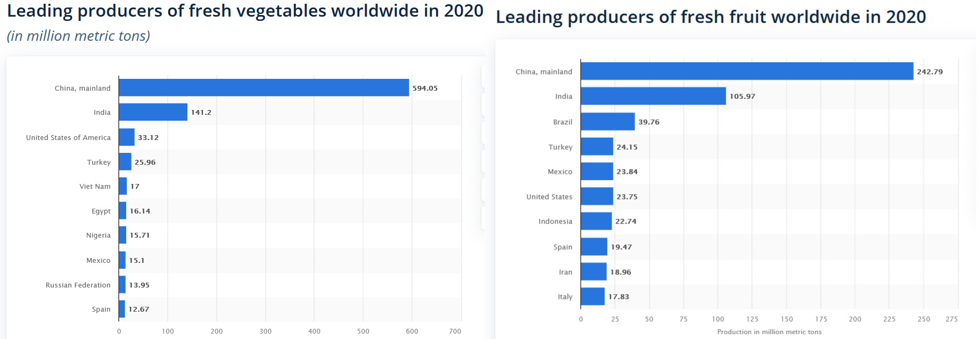The width and height of the screenshot is (980, 339).
Task: Click Spain's 19.47 fruit bar
Action: (594, 247)
